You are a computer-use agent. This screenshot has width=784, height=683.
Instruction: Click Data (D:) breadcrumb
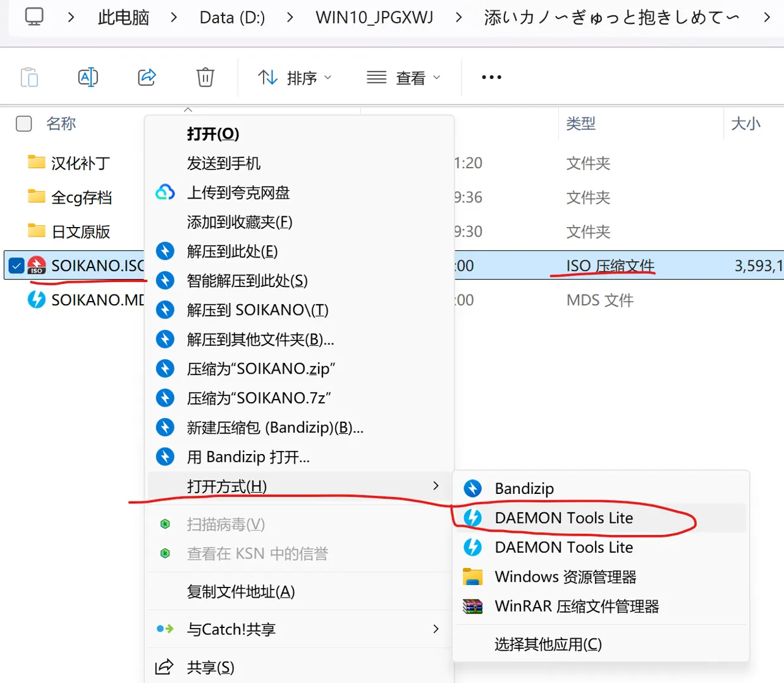[x=232, y=17]
